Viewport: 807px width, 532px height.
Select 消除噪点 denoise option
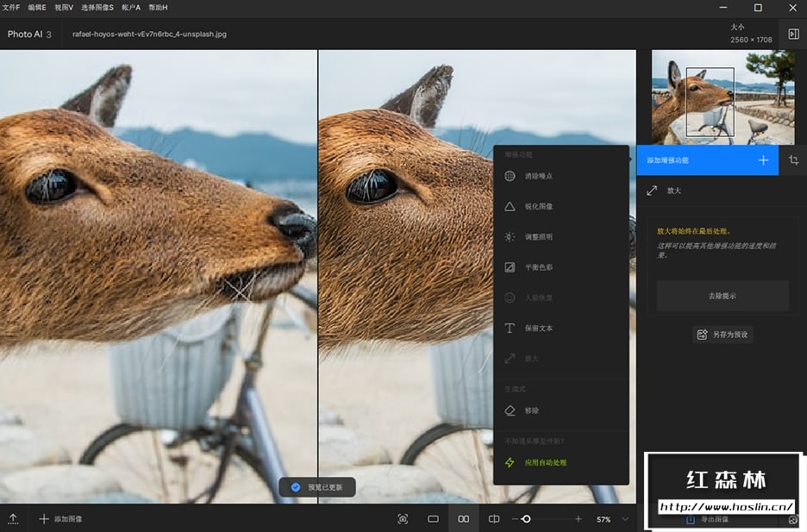coord(539,176)
